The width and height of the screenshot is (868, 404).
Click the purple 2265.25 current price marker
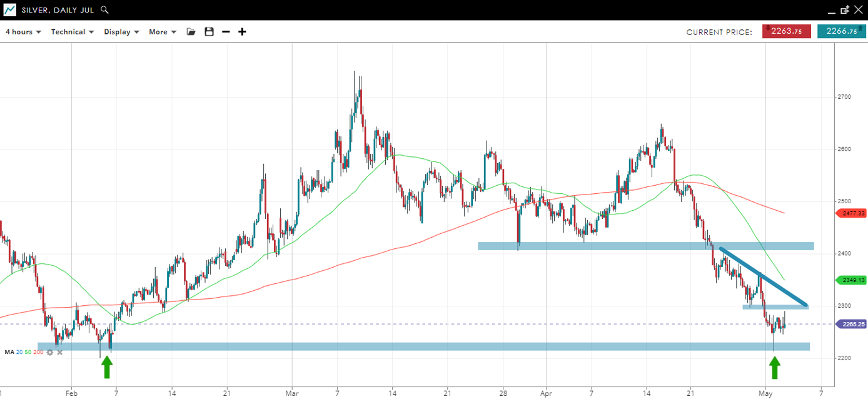pos(851,324)
